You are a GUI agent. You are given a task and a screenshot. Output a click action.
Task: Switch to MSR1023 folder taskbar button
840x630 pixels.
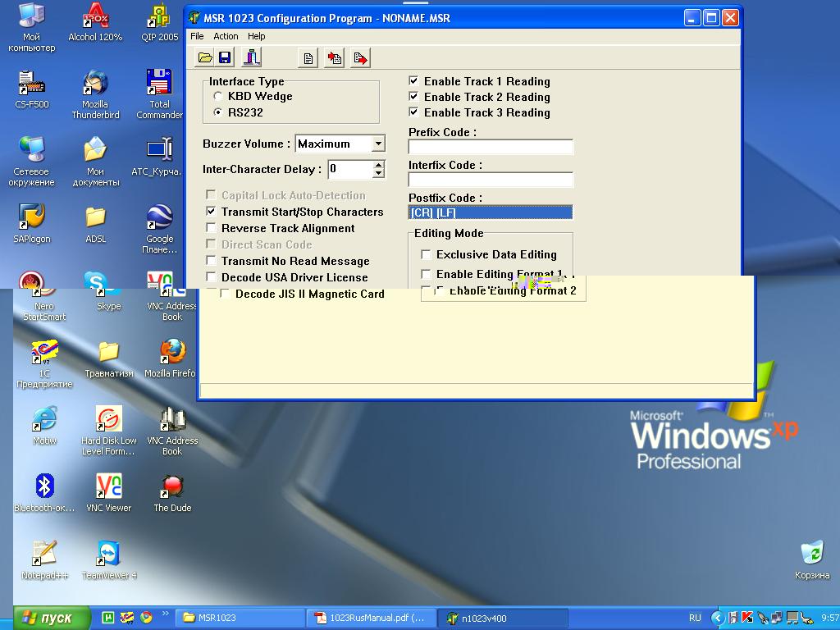[242, 618]
